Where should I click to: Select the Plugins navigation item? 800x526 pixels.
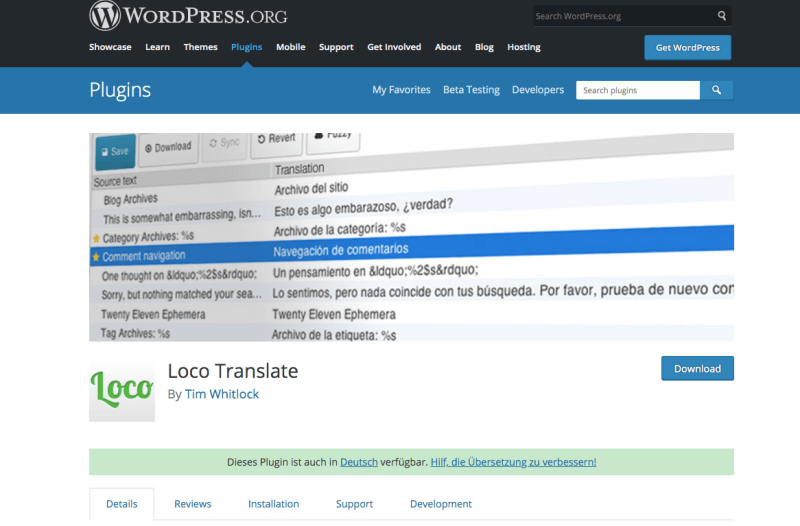tap(246, 47)
